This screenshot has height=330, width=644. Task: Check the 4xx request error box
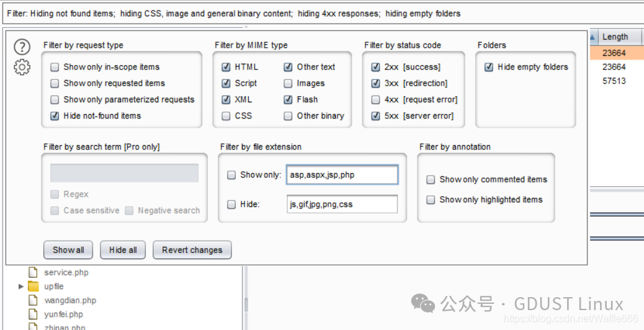pos(375,99)
